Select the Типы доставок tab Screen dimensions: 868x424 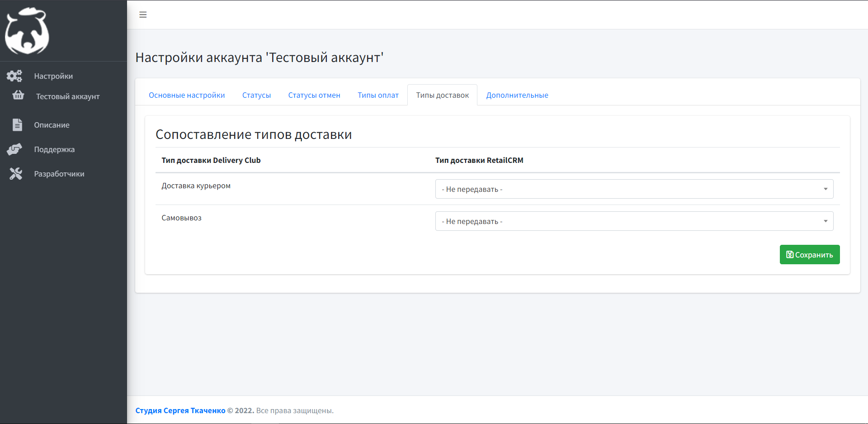pos(442,95)
